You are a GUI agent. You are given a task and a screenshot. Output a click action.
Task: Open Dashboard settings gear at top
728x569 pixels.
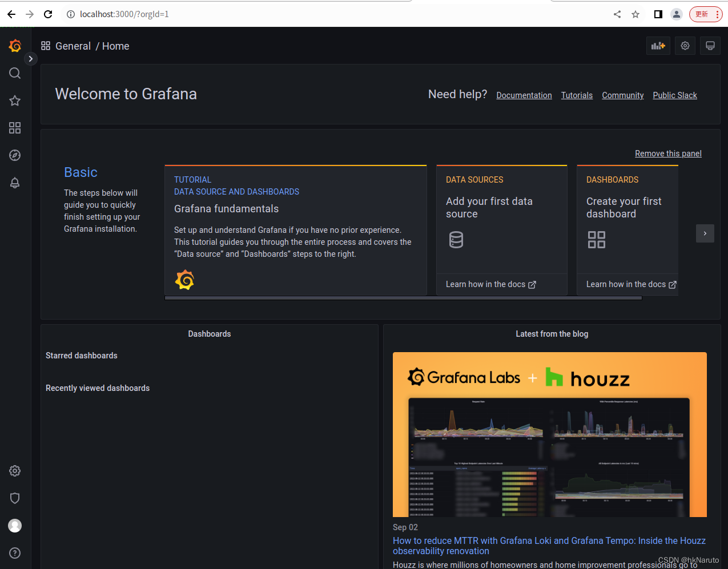point(685,46)
